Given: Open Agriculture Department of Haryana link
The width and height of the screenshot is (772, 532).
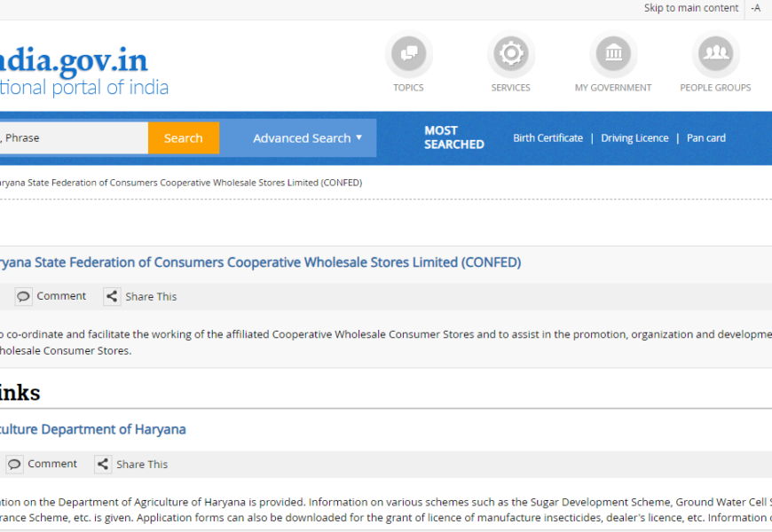Looking at the screenshot, I should 92,429.
